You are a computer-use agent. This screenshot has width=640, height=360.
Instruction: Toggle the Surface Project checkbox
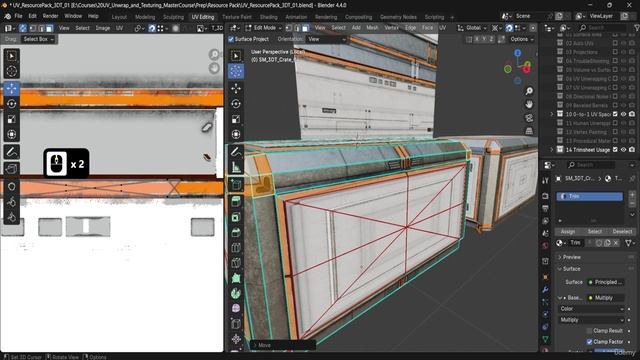[x=231, y=39]
